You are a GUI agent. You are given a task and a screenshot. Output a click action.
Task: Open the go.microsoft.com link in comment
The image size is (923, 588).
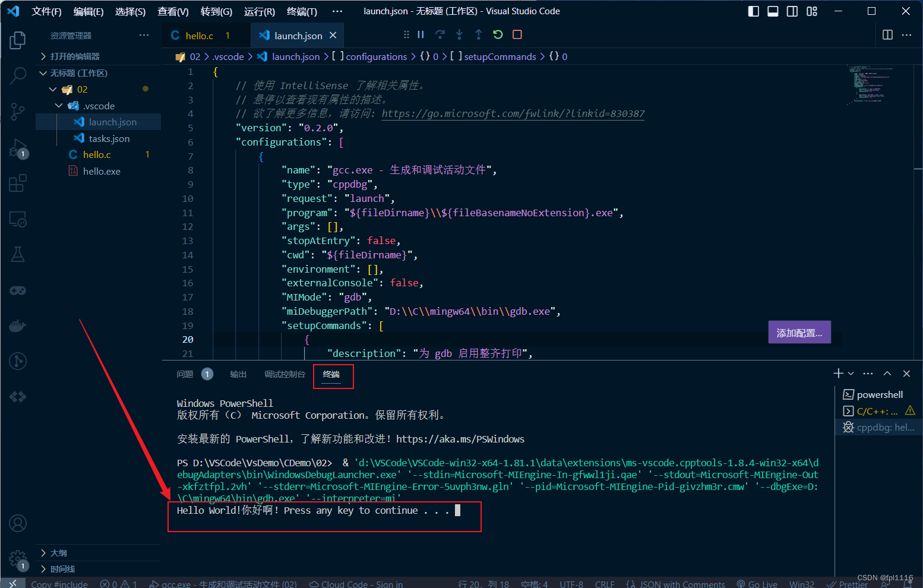click(x=513, y=113)
